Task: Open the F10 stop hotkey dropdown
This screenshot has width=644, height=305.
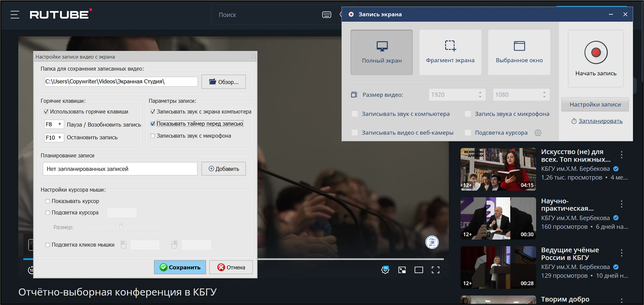Action: click(x=54, y=137)
